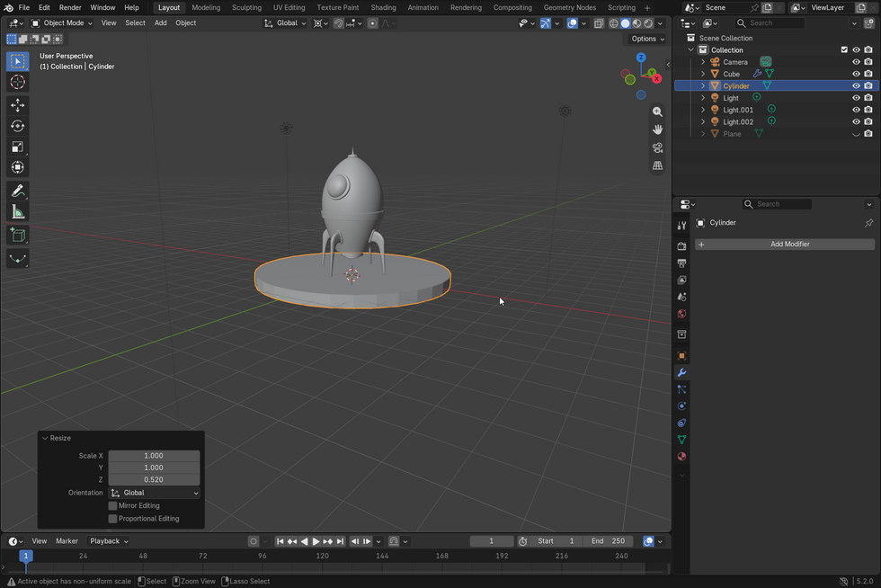Select the Cursor tool in toolbar
Screen dimensions: 881x588
click(x=17, y=82)
